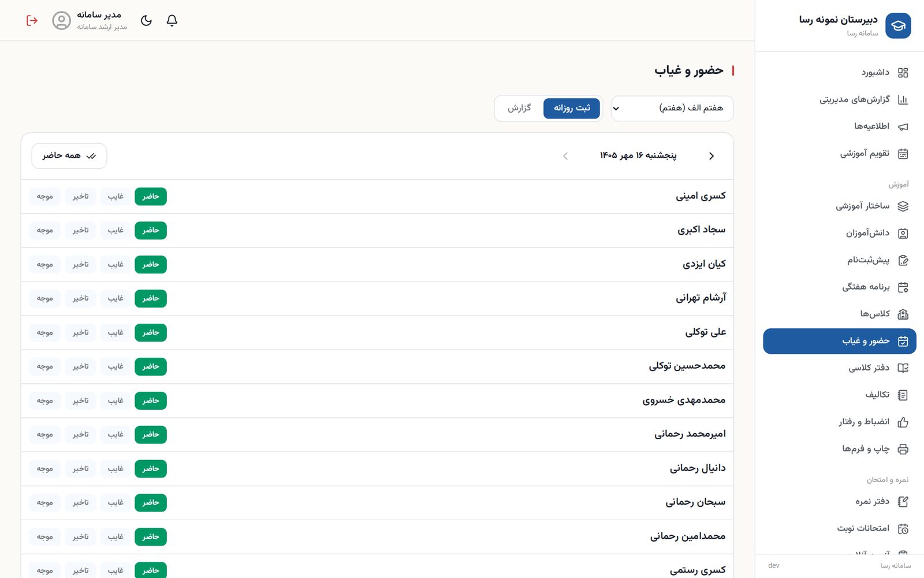Open ساختار آموزشی layers icon

[x=903, y=206]
